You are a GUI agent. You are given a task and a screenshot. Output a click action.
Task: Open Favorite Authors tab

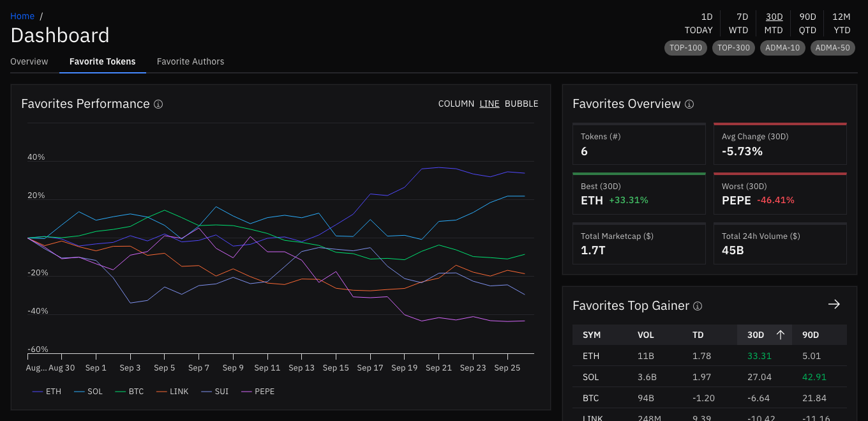(191, 61)
